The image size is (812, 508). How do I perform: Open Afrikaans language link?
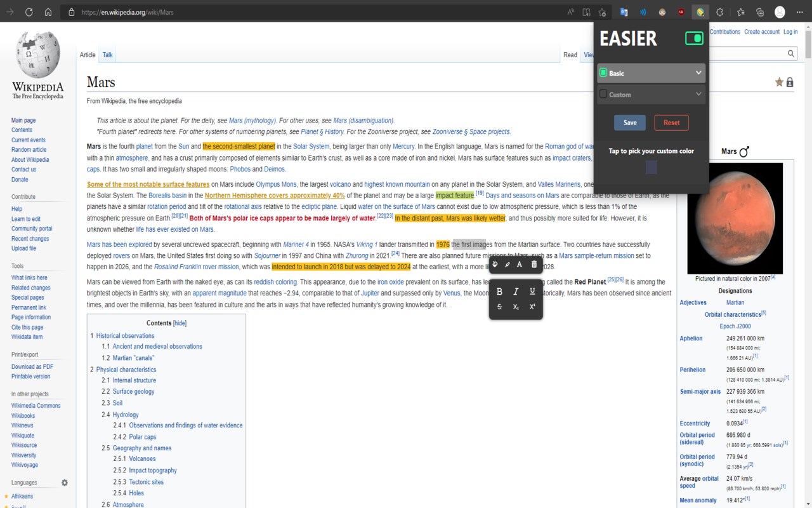[22, 497]
